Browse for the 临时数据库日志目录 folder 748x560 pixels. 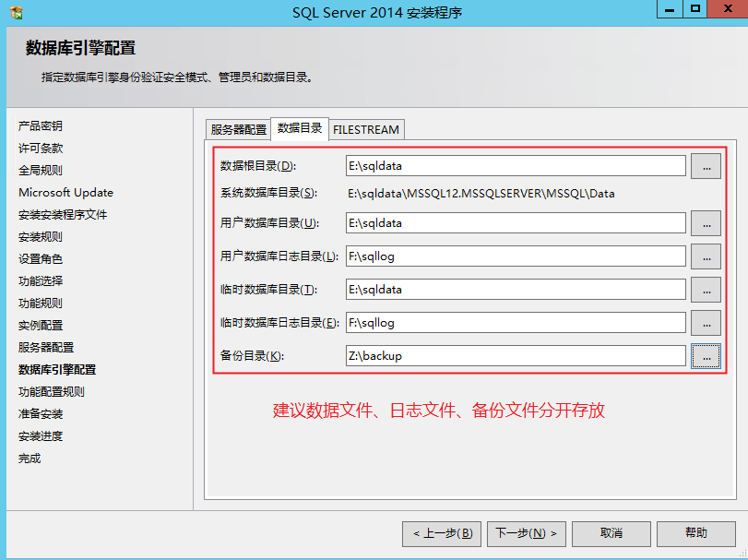706,323
